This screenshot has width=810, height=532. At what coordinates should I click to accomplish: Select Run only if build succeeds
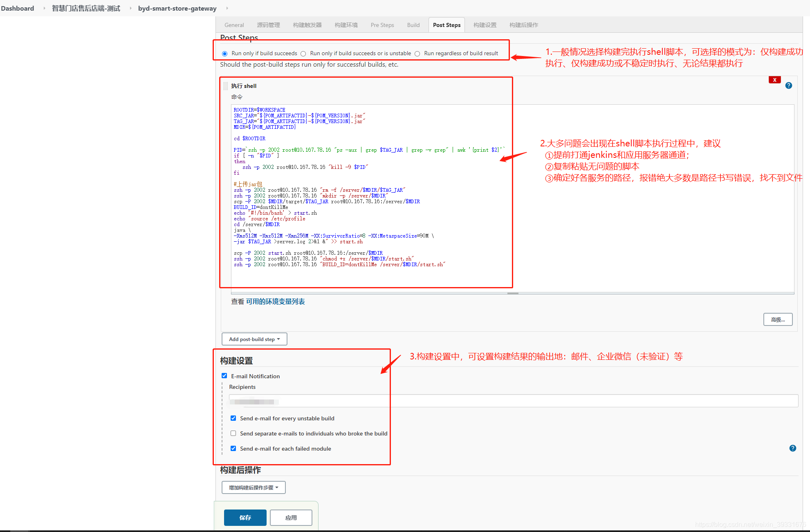click(x=224, y=54)
